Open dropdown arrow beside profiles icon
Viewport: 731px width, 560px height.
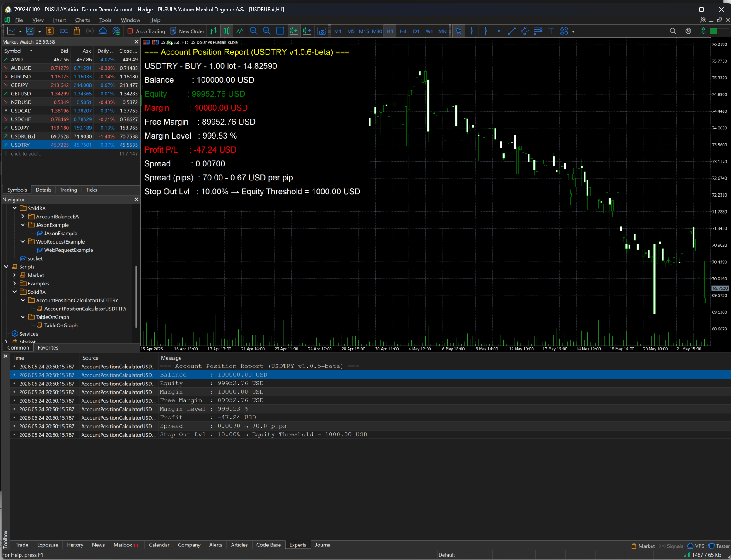coord(39,31)
